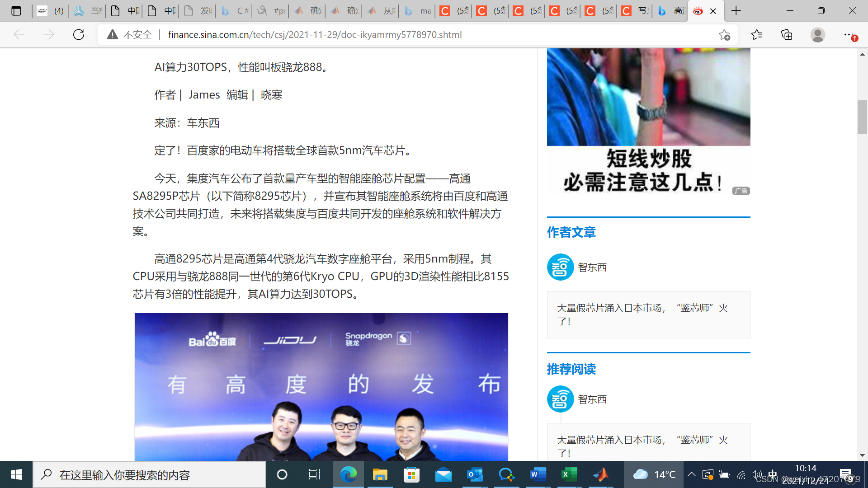
Task: Open the 作者文章 section heading
Action: coord(571,232)
